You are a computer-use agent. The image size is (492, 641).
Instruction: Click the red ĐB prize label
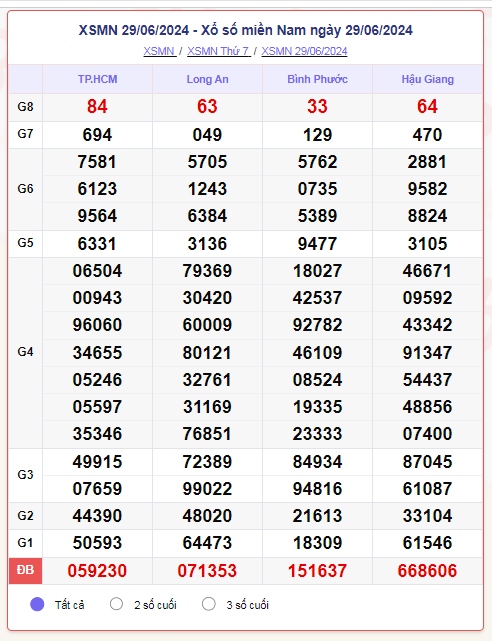[25, 570]
